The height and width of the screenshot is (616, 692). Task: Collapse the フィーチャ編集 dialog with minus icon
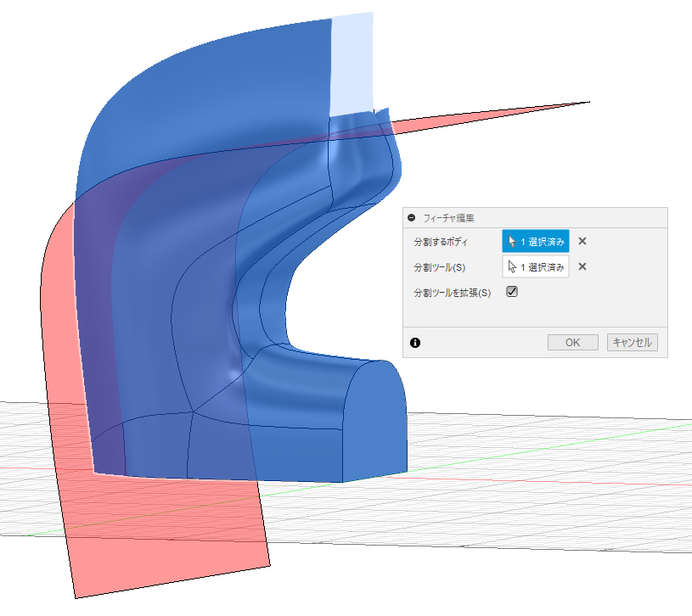click(x=412, y=218)
